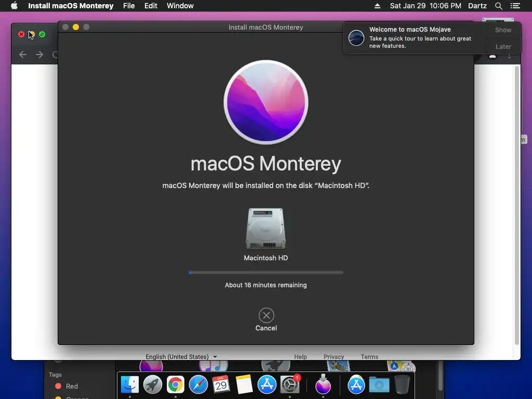Click the date and time in menu bar

pos(425,6)
